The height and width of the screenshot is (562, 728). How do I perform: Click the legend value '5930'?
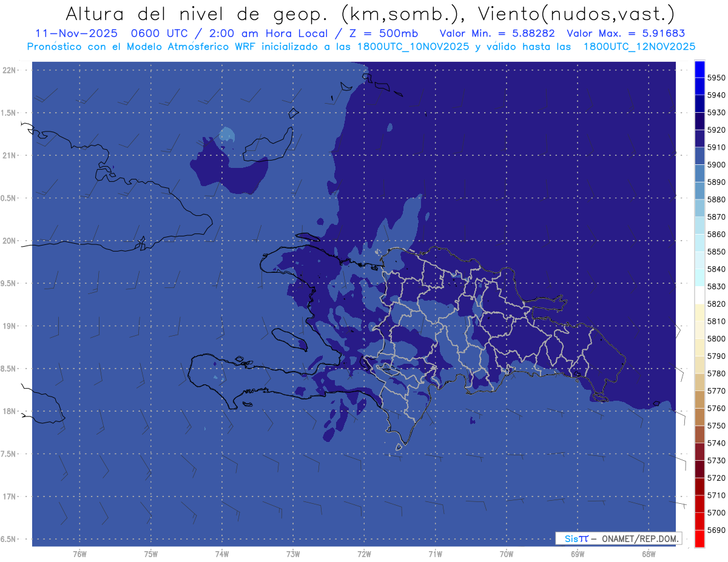pyautogui.click(x=716, y=113)
